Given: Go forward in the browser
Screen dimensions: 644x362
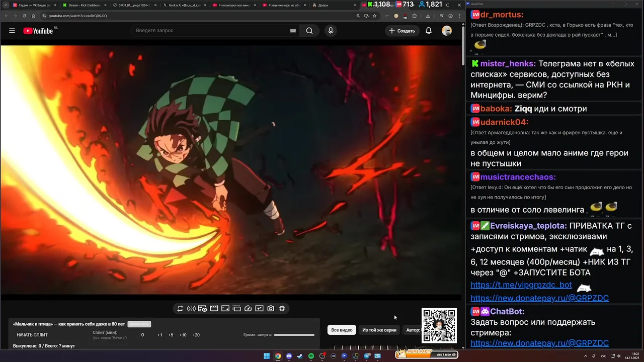Looking at the screenshot, I should pos(15,16).
